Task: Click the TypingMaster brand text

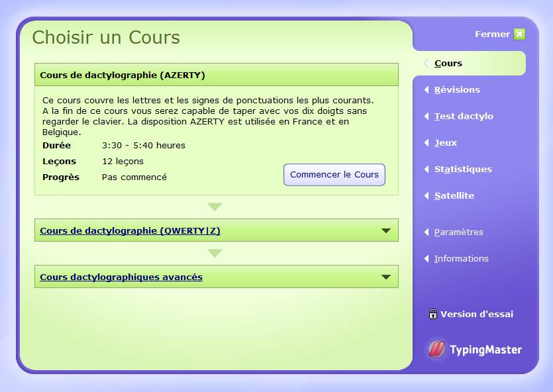Action: [x=485, y=350]
